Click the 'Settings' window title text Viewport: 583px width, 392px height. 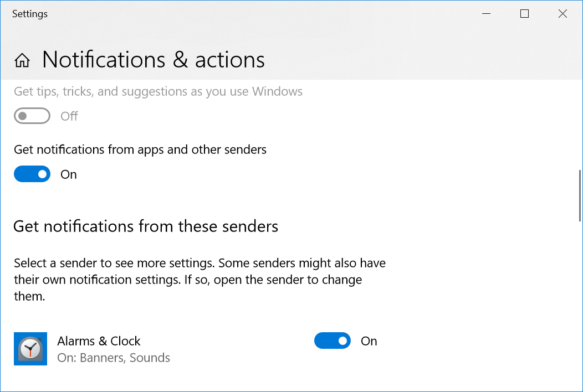pos(30,14)
